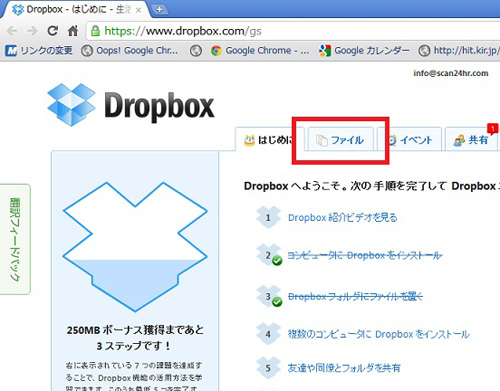Open the 翻訳フィードバック side tab
500x391 pixels.
tap(15, 239)
